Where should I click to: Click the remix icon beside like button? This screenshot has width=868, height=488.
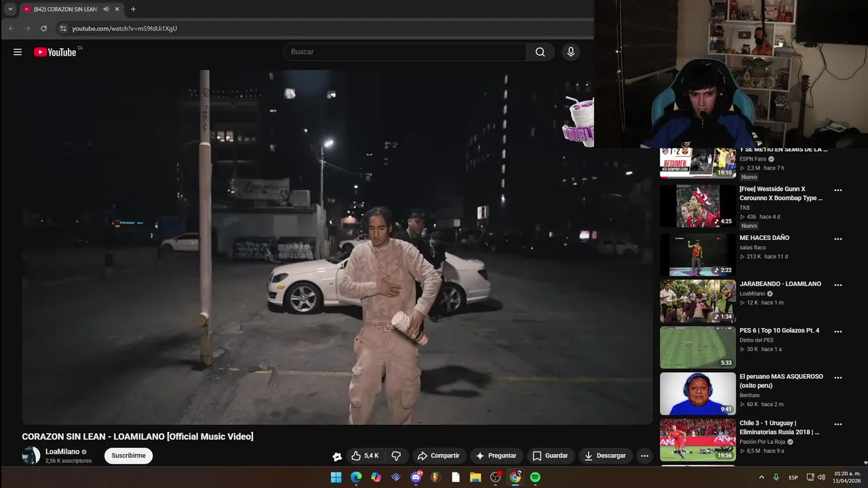click(337, 456)
